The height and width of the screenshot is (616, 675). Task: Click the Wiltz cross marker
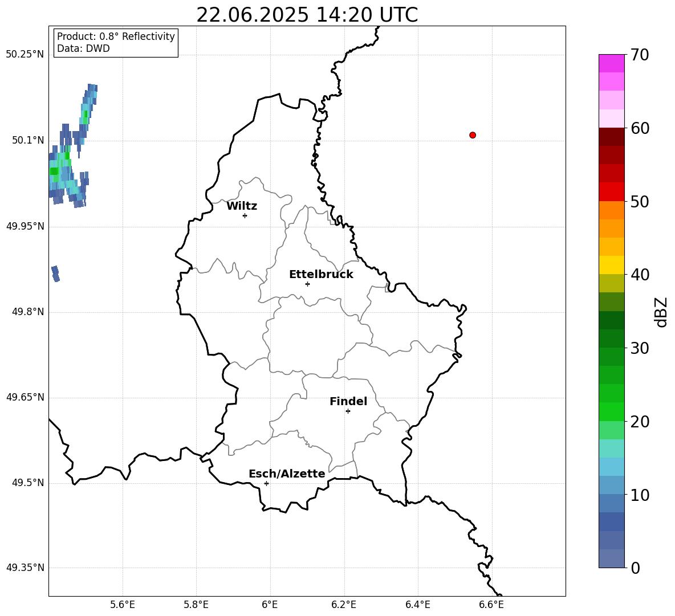[245, 215]
